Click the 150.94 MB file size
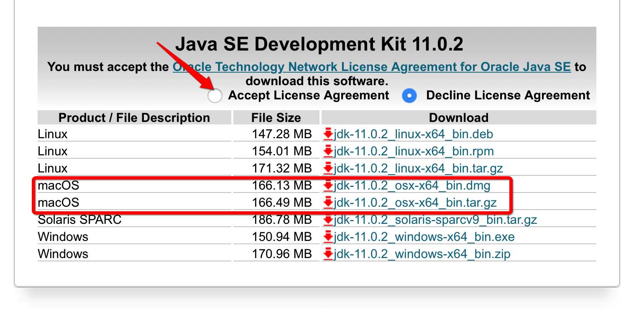The height and width of the screenshot is (309, 644). point(282,237)
